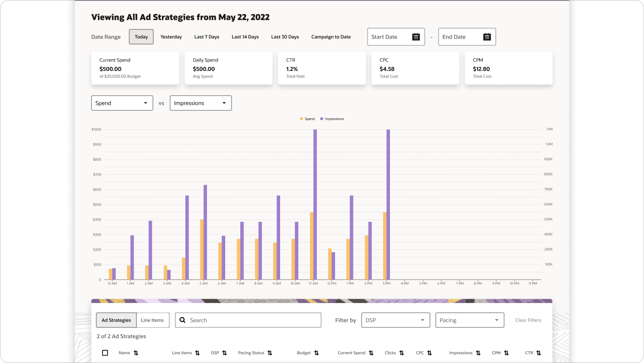Choose Last 7 Days range

(x=207, y=37)
